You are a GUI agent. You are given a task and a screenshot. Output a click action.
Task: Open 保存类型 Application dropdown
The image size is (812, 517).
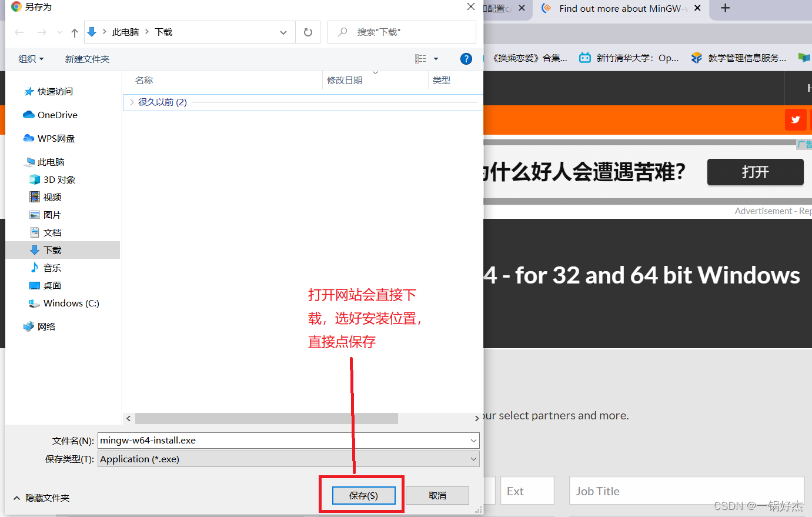pyautogui.click(x=288, y=459)
